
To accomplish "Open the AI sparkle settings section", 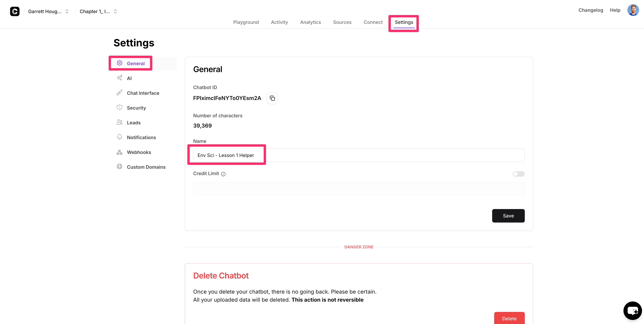I will [x=120, y=78].
